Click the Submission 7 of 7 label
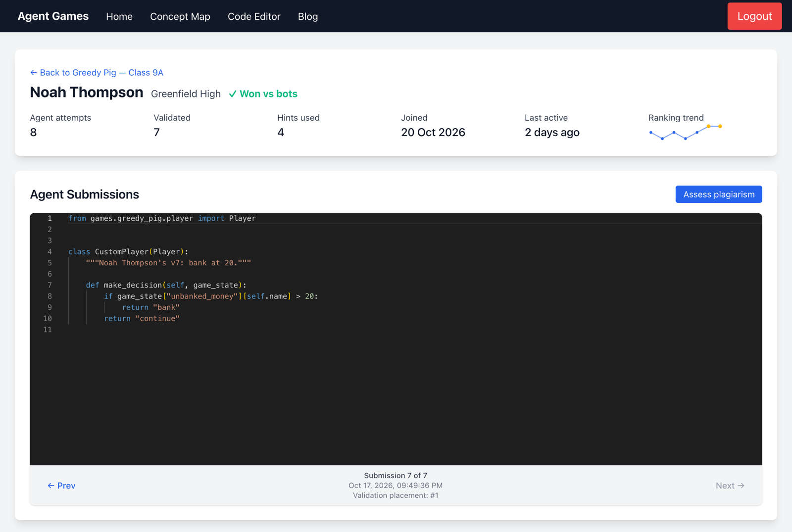The image size is (792, 532). click(396, 476)
